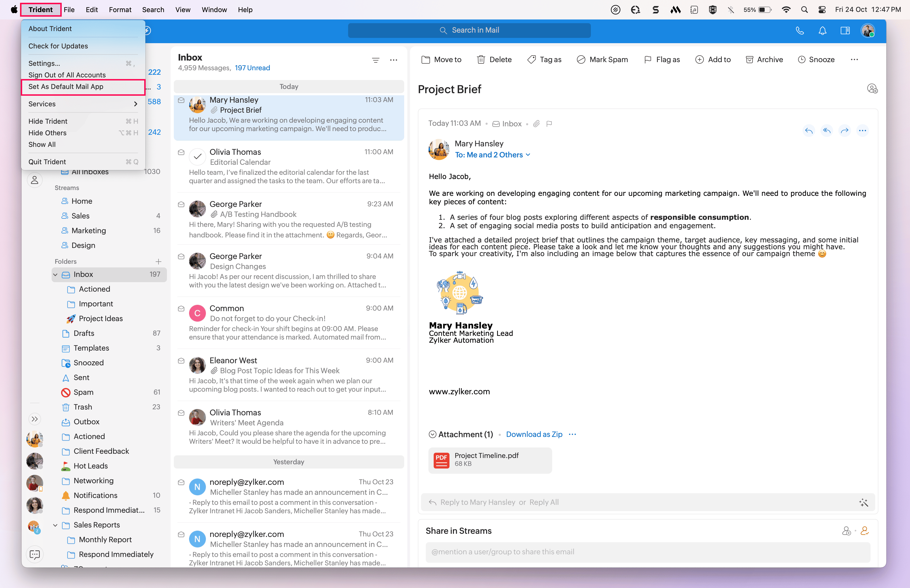
Task: Click the Snooze clock icon
Action: tap(801, 59)
